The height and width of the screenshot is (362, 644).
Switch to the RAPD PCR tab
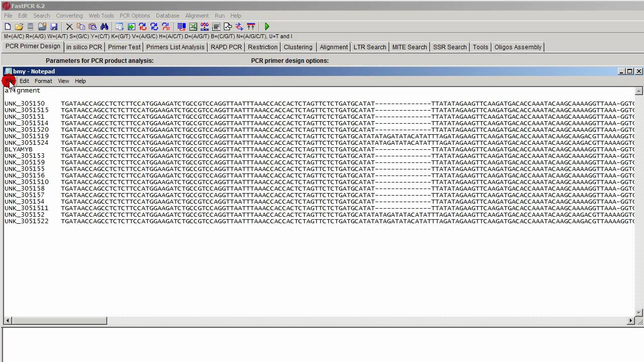coord(226,47)
